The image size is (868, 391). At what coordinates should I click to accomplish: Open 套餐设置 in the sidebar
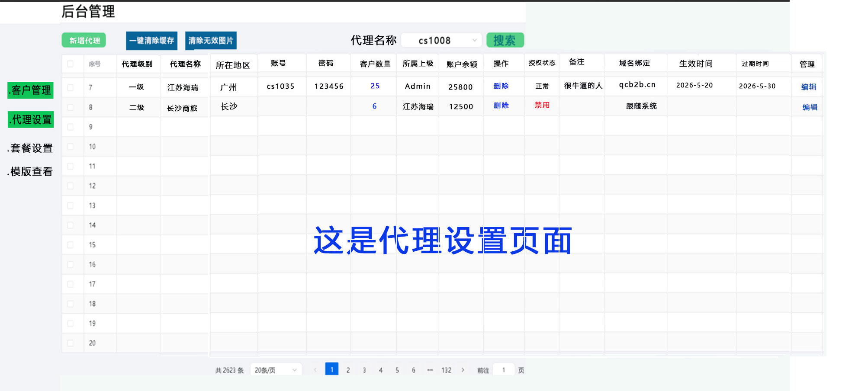tap(30, 148)
